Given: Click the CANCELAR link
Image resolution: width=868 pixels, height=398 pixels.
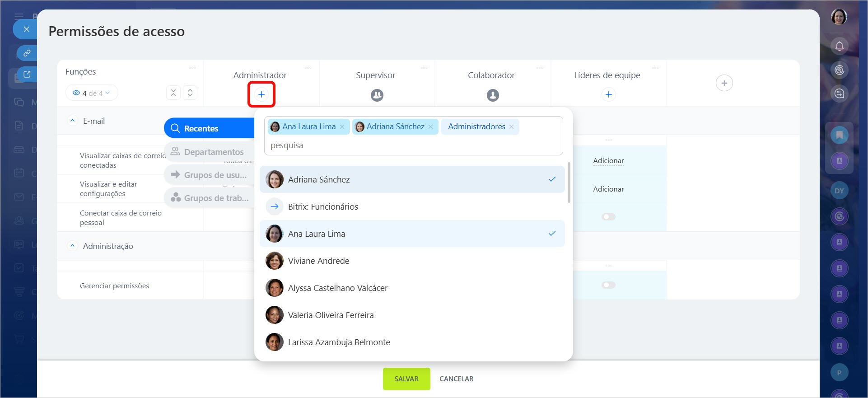Looking at the screenshot, I should pos(456,379).
